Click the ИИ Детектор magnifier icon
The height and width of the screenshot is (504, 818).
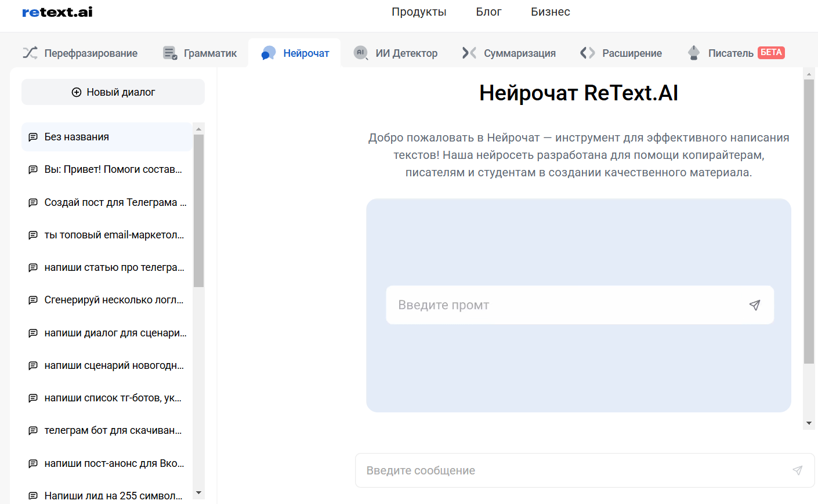361,53
